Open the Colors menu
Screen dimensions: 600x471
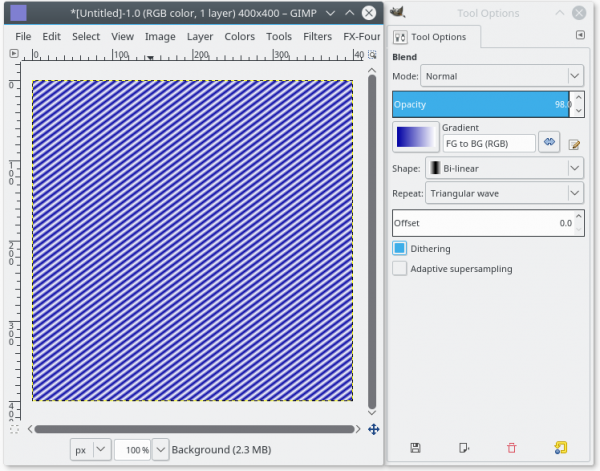(x=240, y=36)
